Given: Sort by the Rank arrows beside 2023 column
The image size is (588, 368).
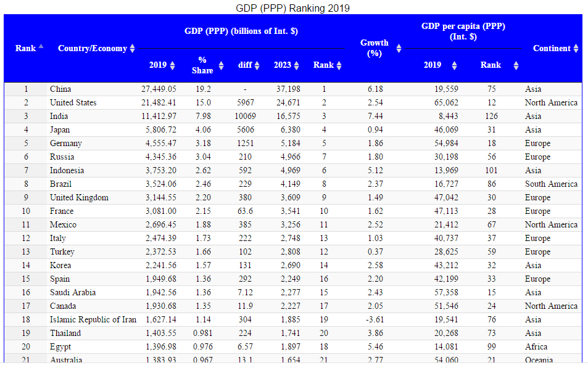Looking at the screenshot, I should tap(339, 65).
